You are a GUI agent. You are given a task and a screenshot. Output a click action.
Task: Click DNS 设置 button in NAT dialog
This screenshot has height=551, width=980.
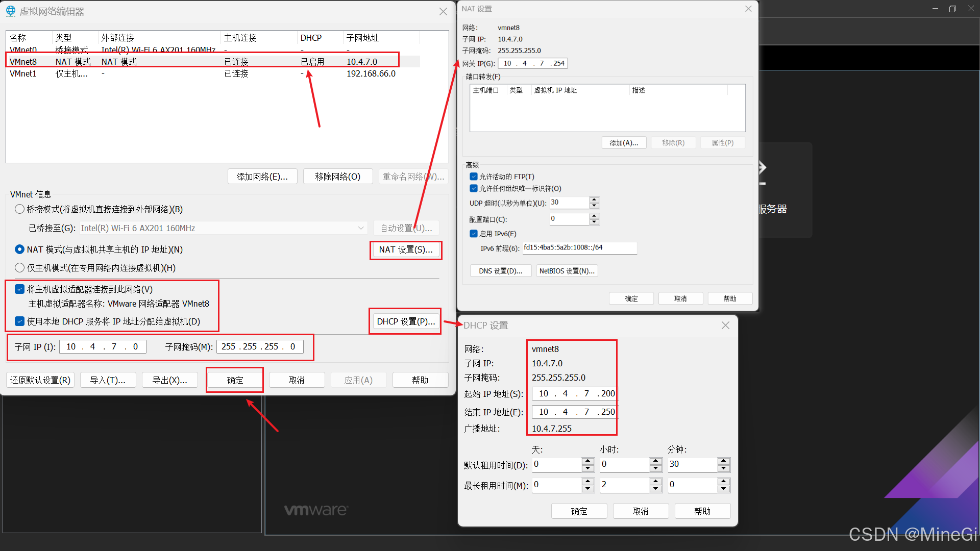[x=500, y=271]
